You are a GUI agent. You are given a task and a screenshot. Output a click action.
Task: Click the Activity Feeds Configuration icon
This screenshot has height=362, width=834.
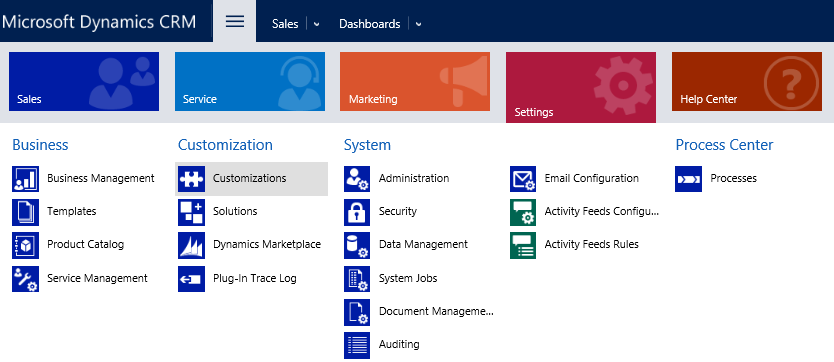point(523,212)
